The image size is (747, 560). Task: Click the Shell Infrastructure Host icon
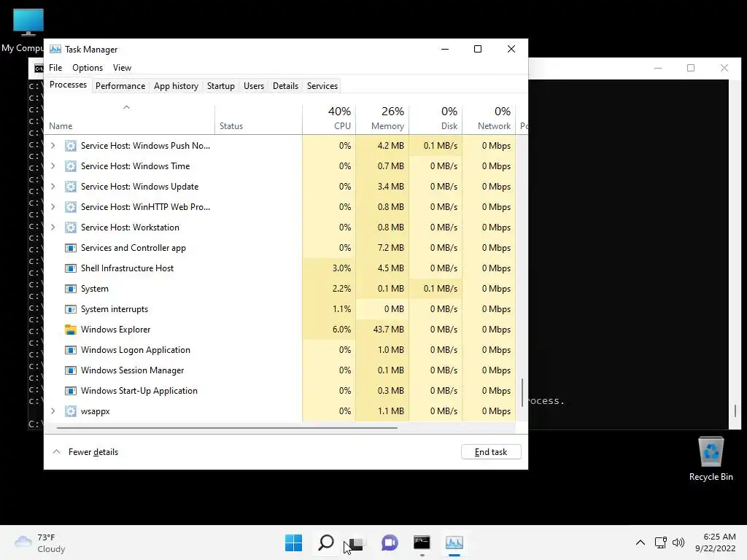tap(71, 268)
